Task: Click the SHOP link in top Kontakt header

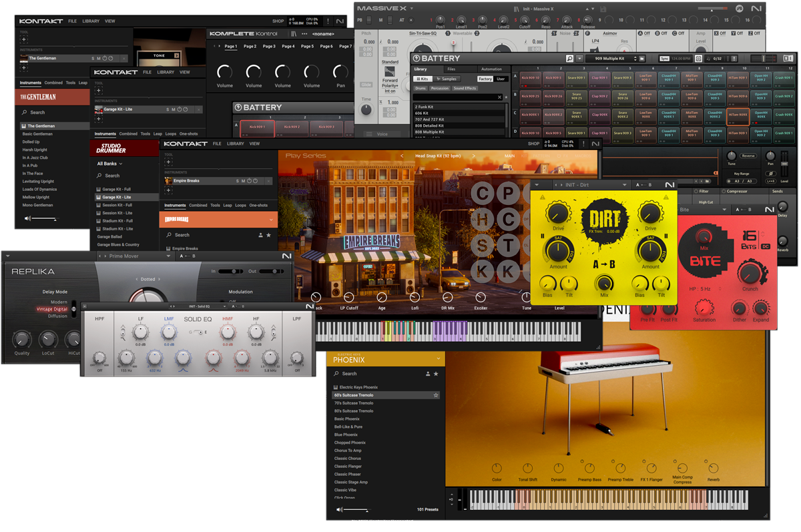Action: tap(278, 21)
